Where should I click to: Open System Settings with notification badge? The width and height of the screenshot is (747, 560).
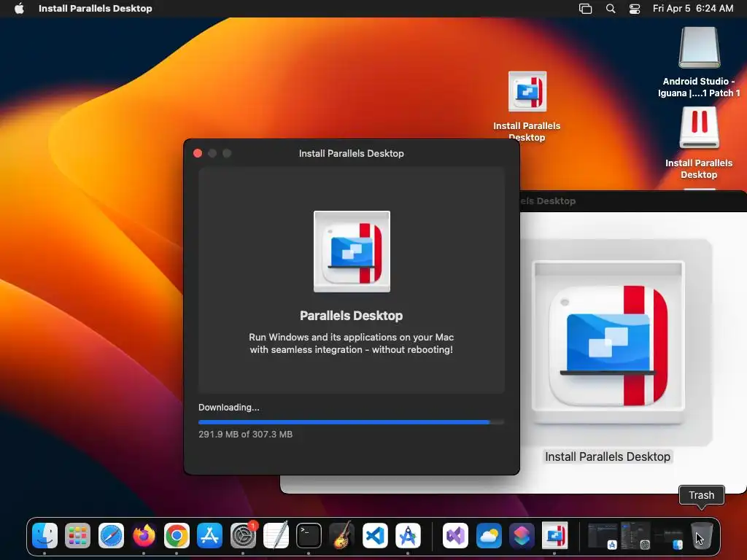pyautogui.click(x=243, y=536)
